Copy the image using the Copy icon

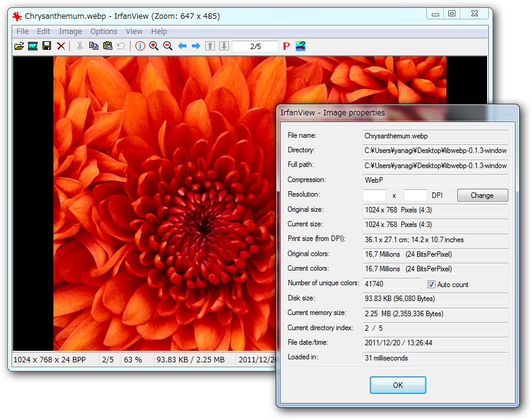[94, 46]
